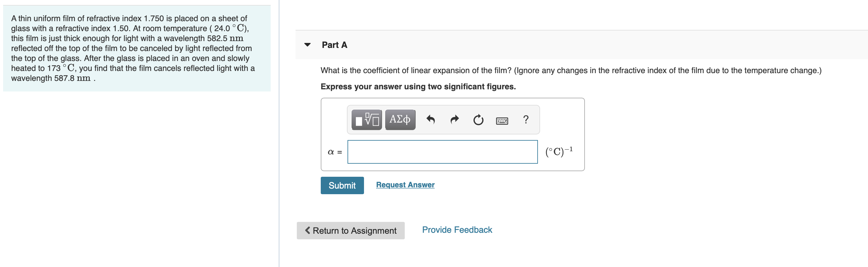Focus the α answer input box
Viewport: 868px width, 267px height.
(x=442, y=152)
